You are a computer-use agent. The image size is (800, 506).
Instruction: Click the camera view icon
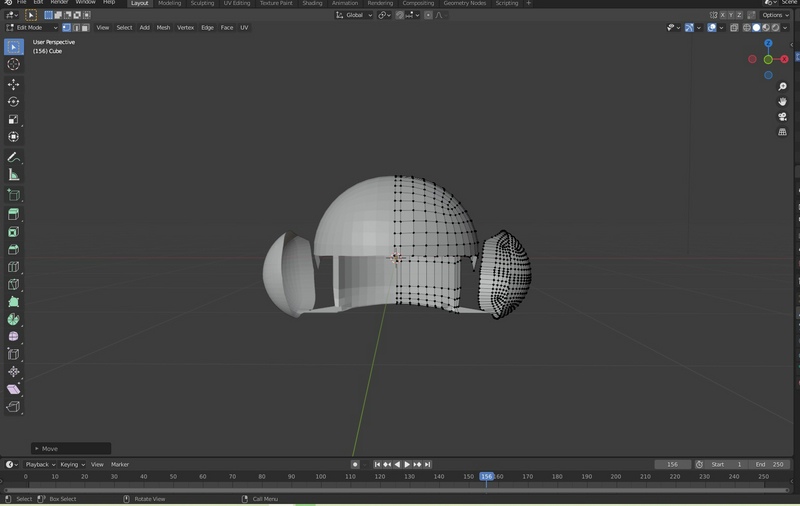click(782, 117)
